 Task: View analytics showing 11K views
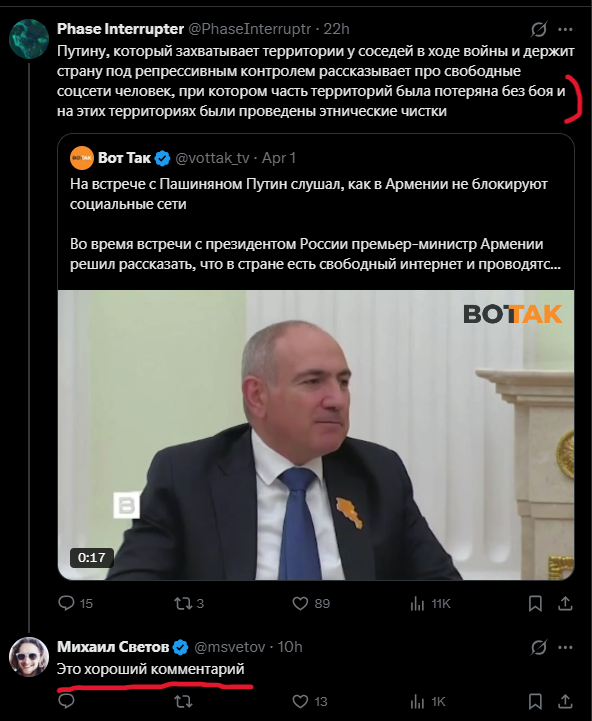tap(430, 603)
